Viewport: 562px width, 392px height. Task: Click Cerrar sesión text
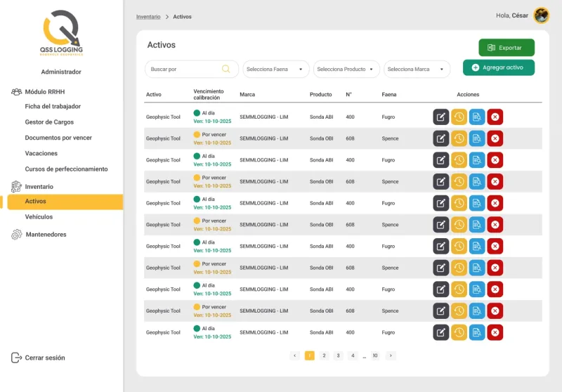tap(45, 358)
